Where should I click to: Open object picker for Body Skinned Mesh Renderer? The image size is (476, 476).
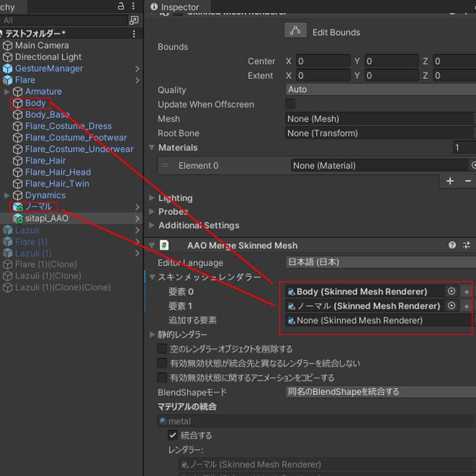click(451, 291)
